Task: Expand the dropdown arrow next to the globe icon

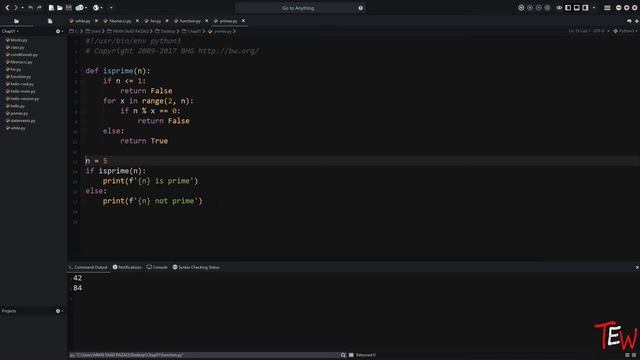Action: (x=102, y=8)
